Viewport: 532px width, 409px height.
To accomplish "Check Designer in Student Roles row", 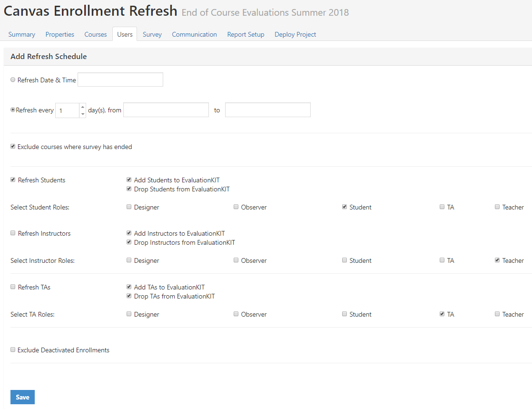I will click(129, 207).
